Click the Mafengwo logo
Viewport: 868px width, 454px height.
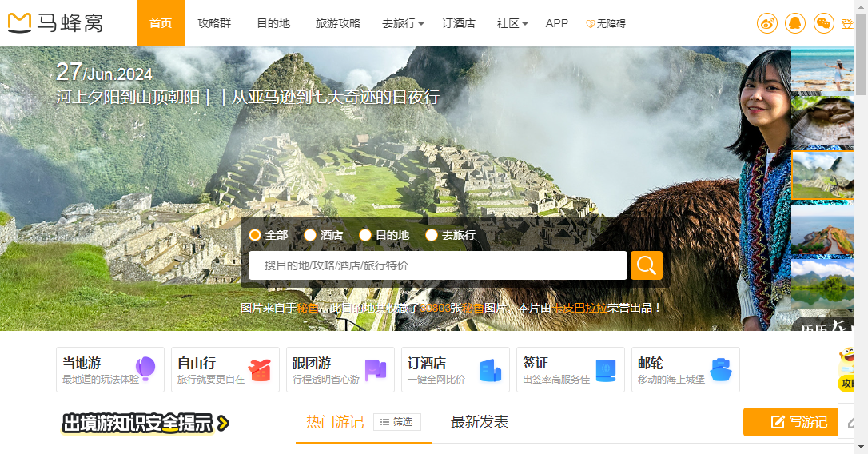click(x=56, y=23)
